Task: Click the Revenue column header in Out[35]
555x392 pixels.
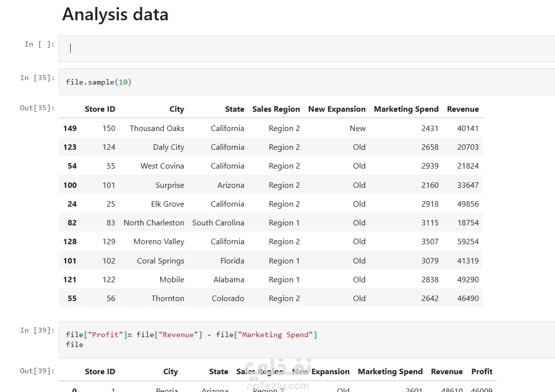Action: (x=463, y=109)
